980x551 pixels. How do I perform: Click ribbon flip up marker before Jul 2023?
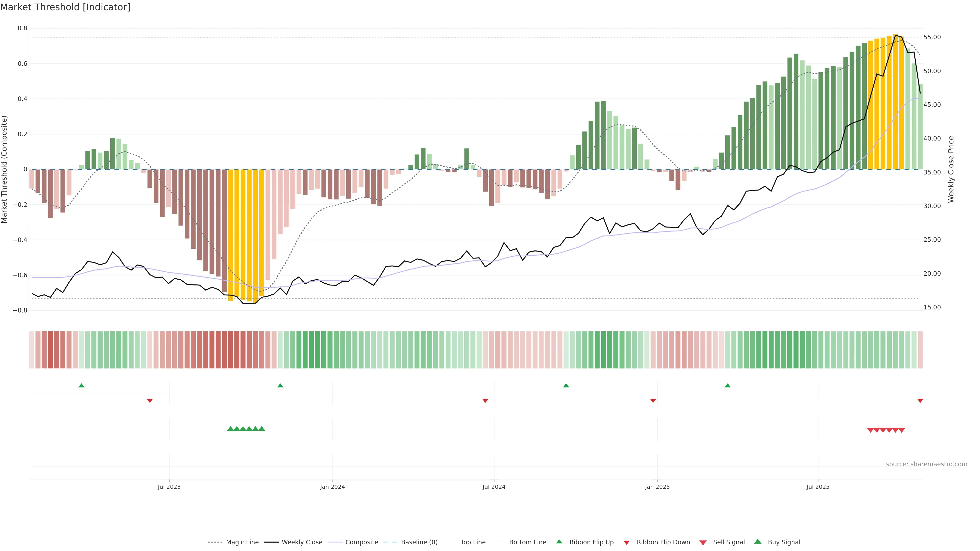pos(81,386)
